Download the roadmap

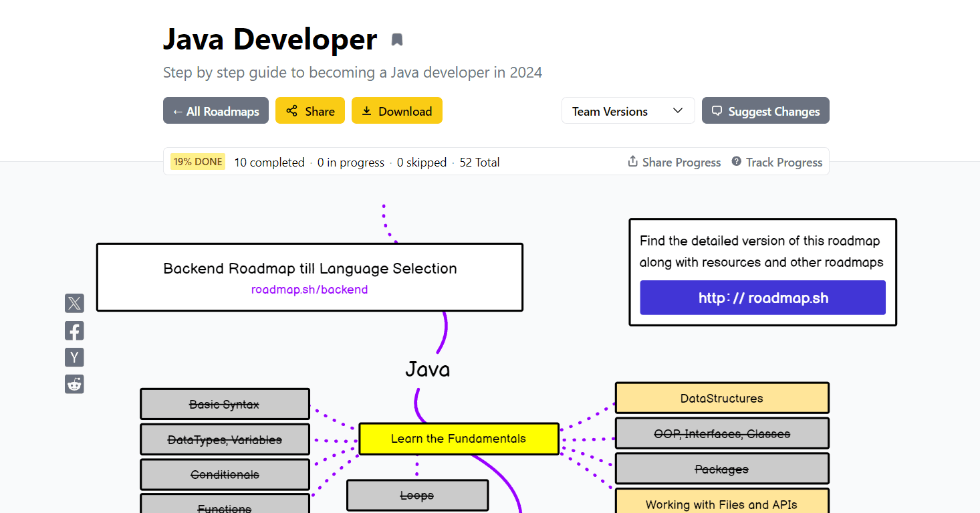397,111
